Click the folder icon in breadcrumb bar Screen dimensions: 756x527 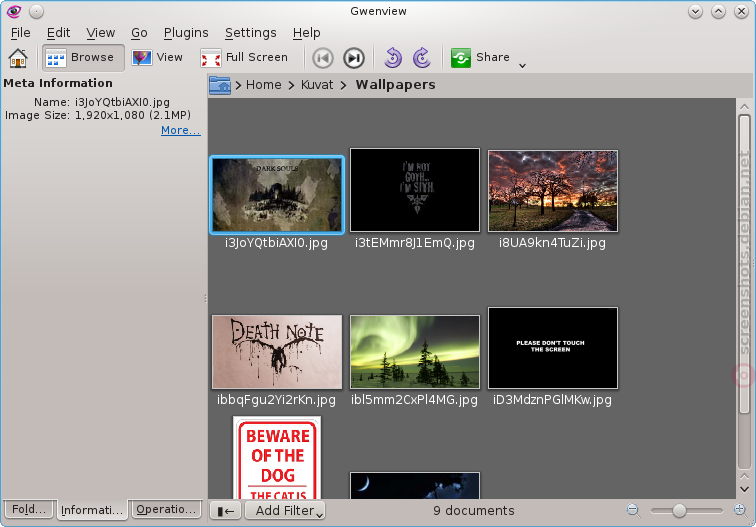pos(220,85)
